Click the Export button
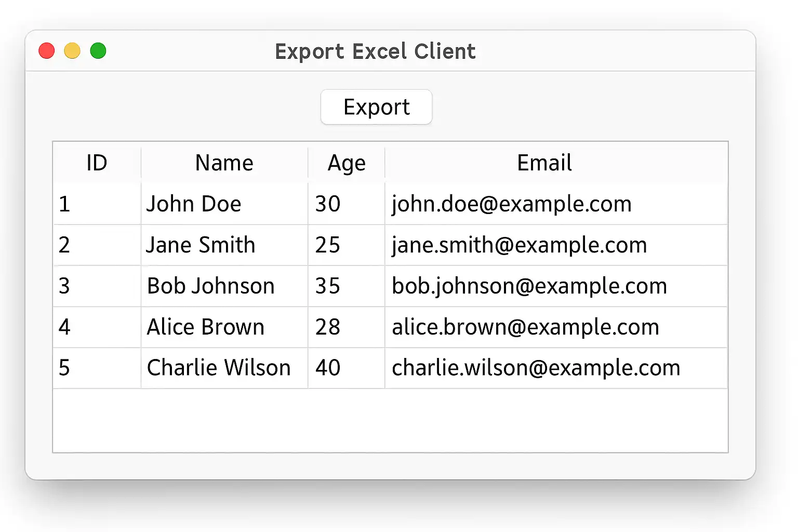Screen dimensions: 798x532 (x=376, y=107)
